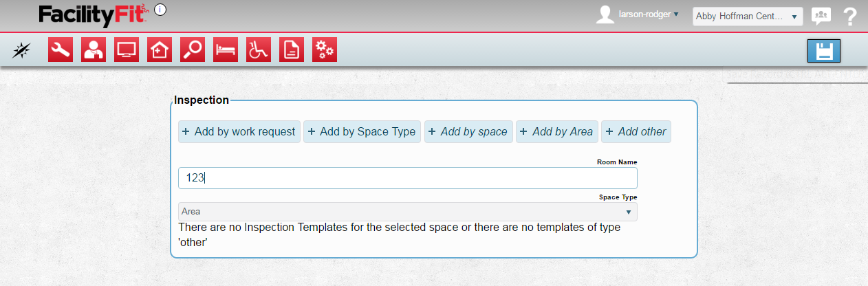Click Add by work request button
Viewport: 868px width, 286px height.
click(x=239, y=131)
